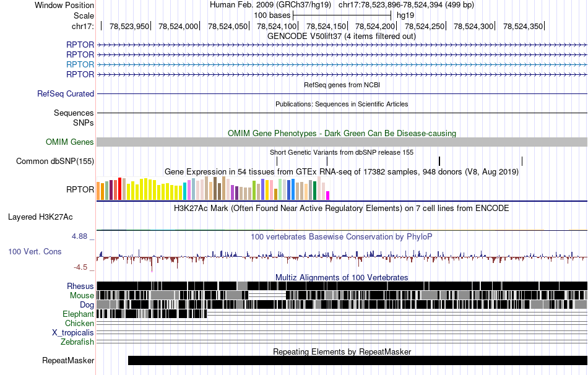Viewport: 588px width, 375px height.
Task: Click the light-blue RPTOR transcript label
Action: point(80,64)
